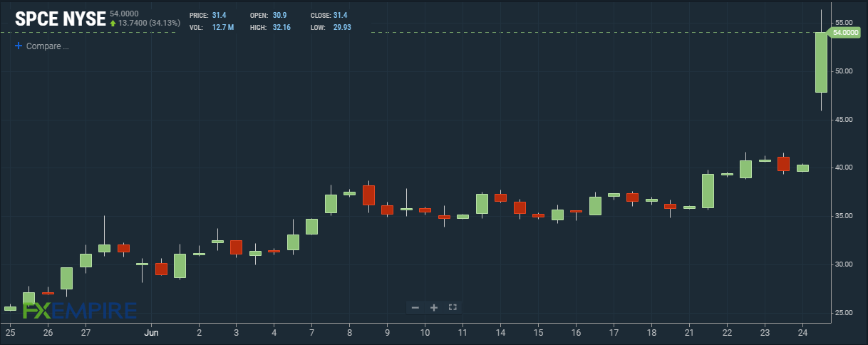This screenshot has height=345, width=868.
Task: Click the 14 date label on time axis
Action: pyautogui.click(x=500, y=332)
